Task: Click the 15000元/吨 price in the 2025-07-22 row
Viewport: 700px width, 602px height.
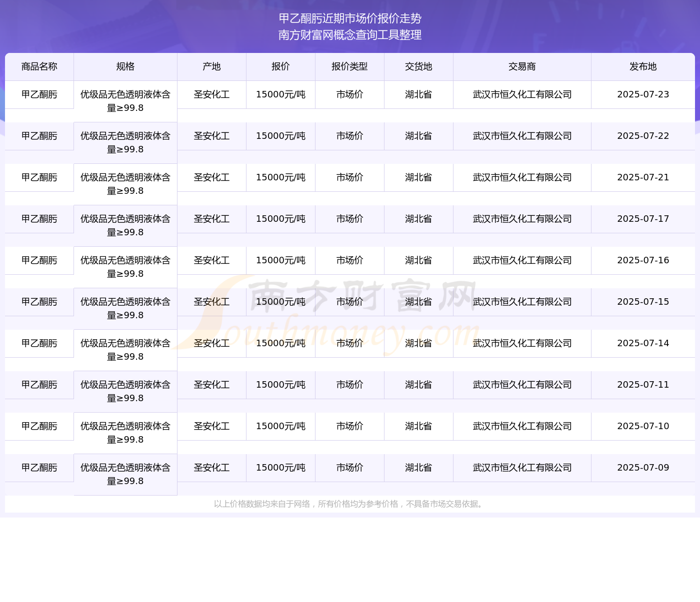Action: coord(280,136)
